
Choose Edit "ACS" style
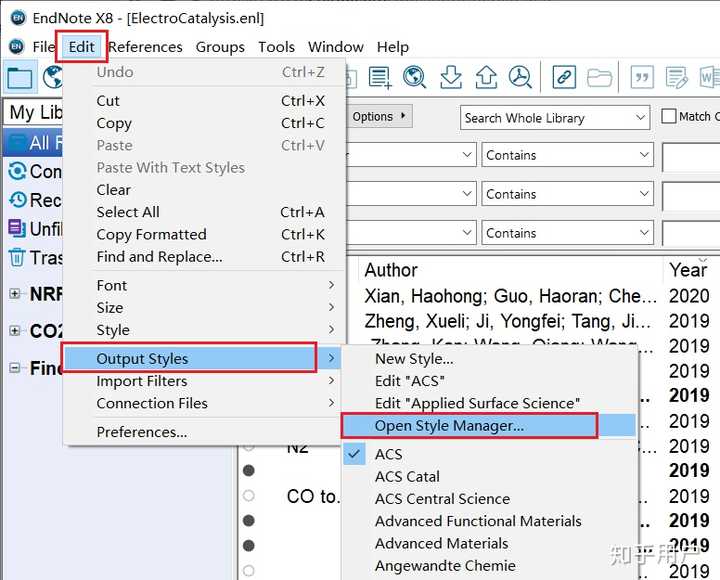[489, 381]
